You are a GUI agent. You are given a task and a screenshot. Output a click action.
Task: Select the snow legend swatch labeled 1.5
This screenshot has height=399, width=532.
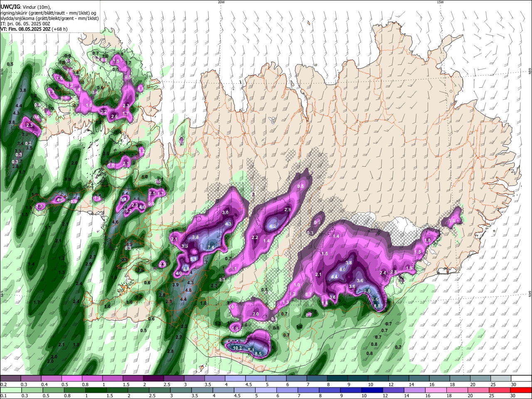coord(133,379)
